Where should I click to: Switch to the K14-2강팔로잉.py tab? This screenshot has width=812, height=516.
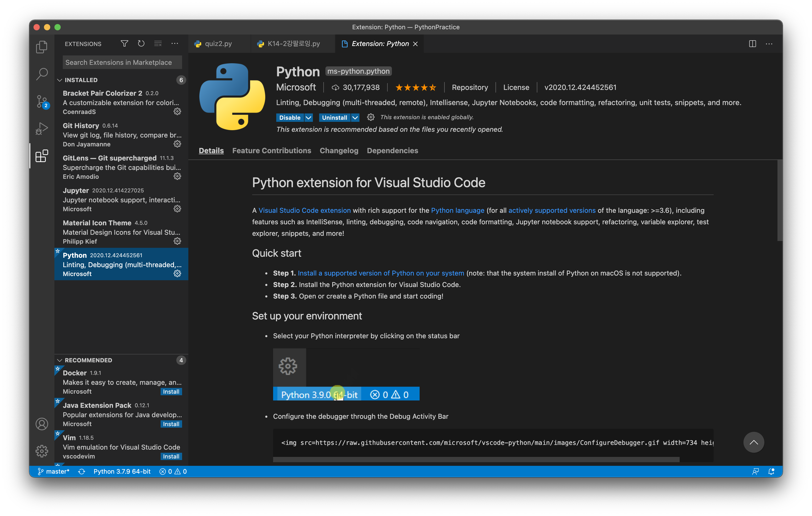click(293, 44)
